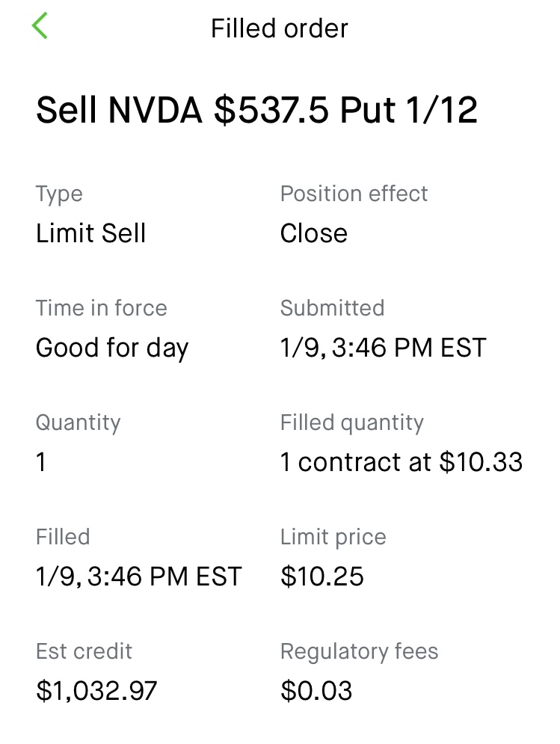Tap the green back arrow icon

coord(40,25)
